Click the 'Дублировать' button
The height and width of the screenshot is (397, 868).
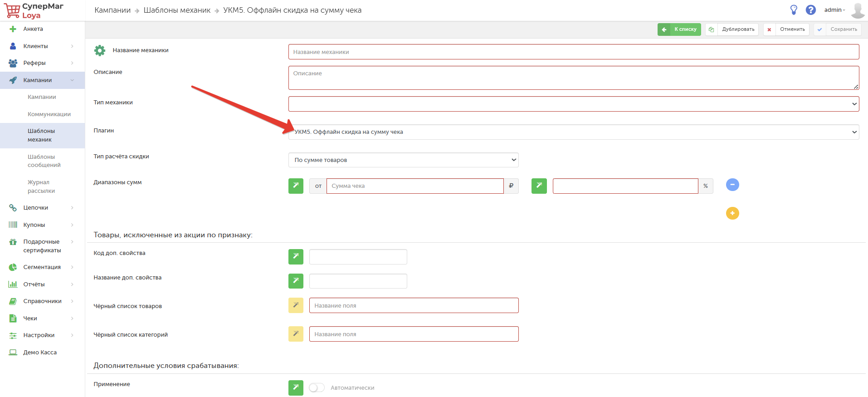pyautogui.click(x=732, y=29)
